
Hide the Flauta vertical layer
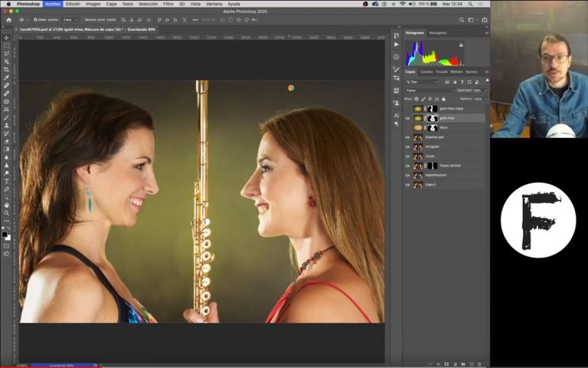407,166
